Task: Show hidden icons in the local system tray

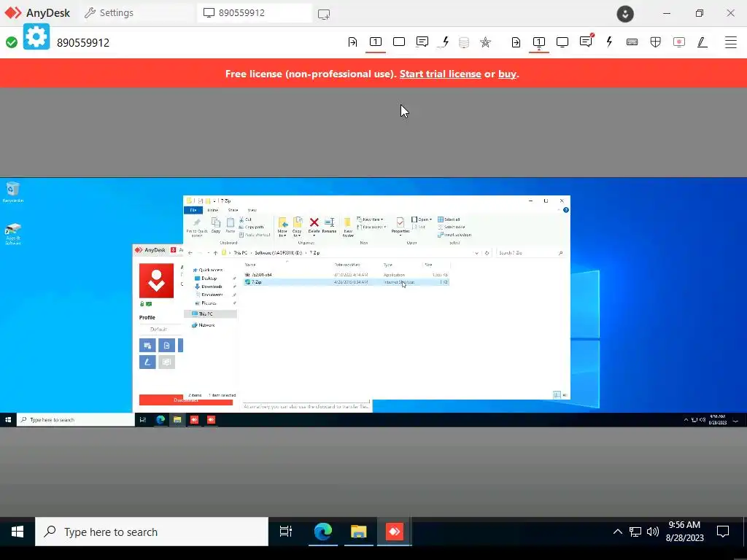Action: click(x=617, y=532)
